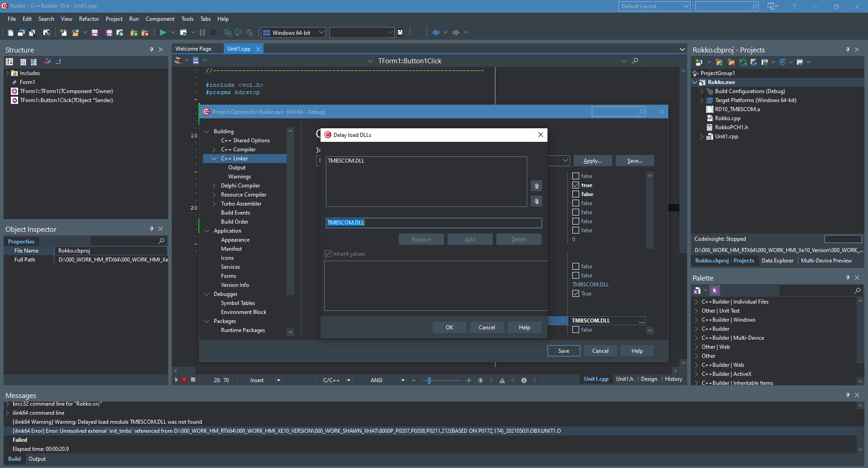Viewport: 868px width, 468px height.
Task: Click Run Without Debugging icon
Action: pos(183,33)
